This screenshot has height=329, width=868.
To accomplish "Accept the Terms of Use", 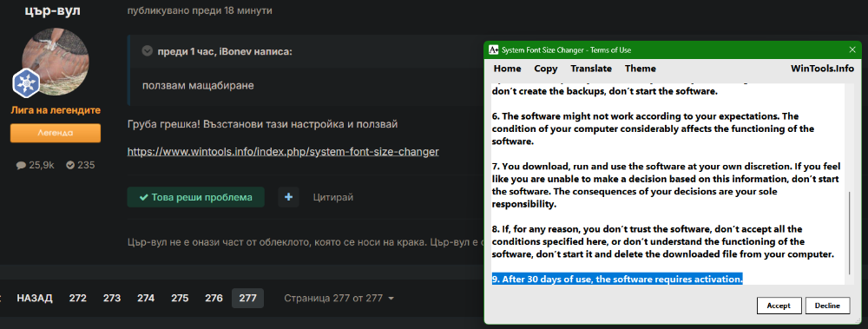I will coord(779,306).
